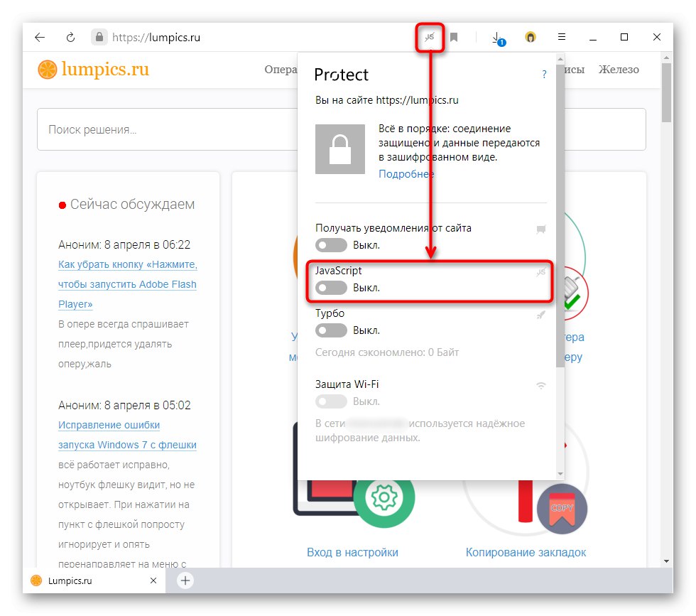
Task: Turn on the JavaScript toggle
Action: pyautogui.click(x=332, y=288)
